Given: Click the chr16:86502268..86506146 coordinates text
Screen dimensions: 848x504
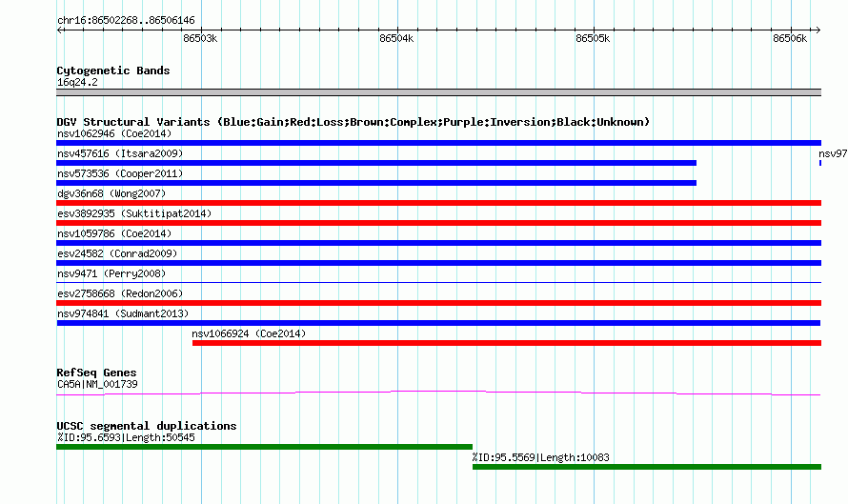Looking at the screenshot, I should click(126, 21).
